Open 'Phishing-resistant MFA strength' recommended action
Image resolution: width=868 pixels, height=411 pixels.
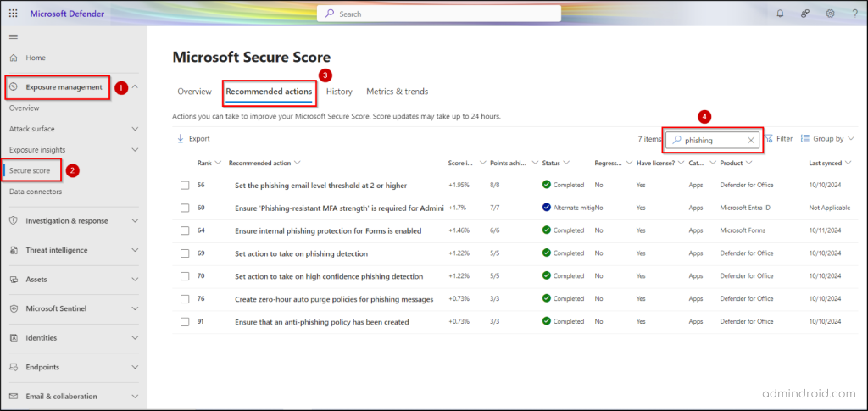click(339, 208)
